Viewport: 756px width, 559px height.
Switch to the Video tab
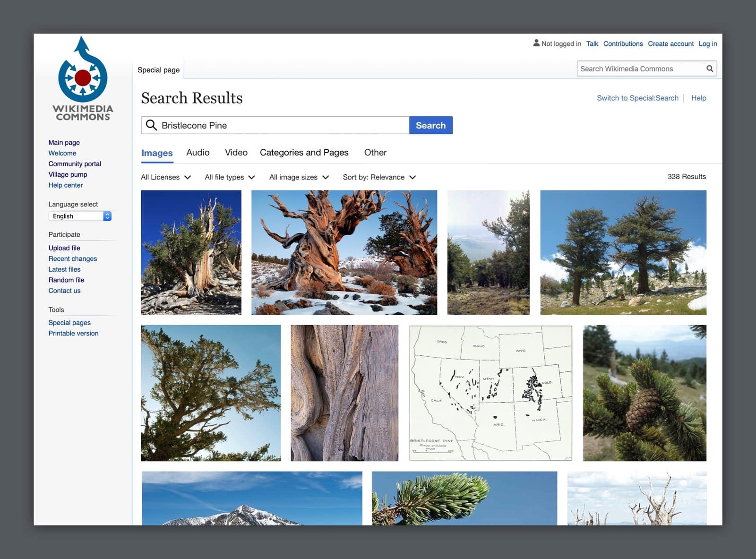click(236, 153)
